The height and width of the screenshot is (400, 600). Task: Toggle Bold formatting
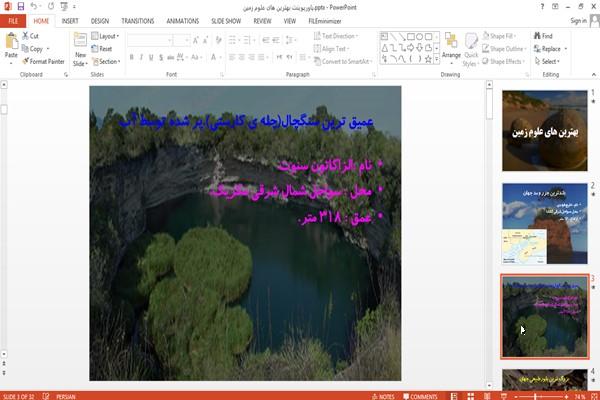point(131,57)
